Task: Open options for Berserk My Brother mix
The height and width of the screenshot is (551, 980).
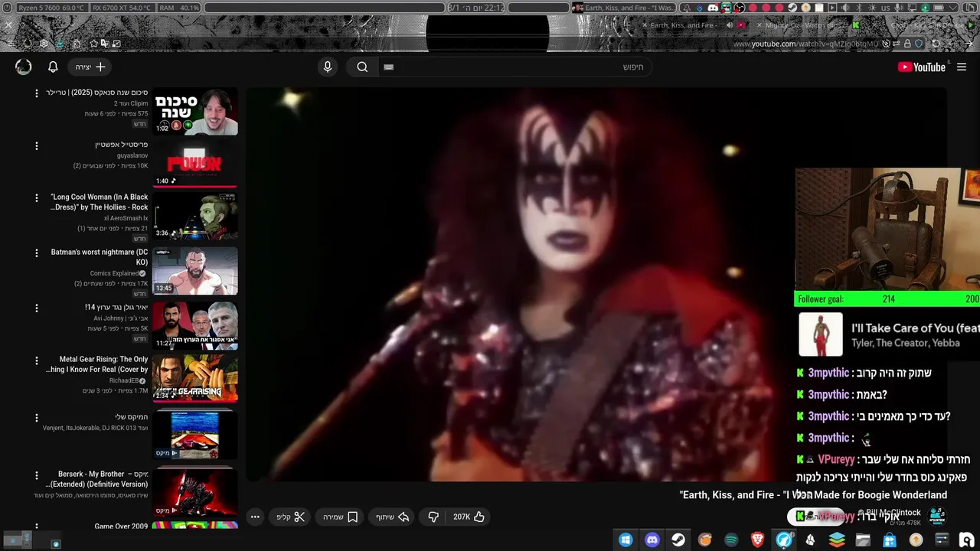Action: point(36,474)
